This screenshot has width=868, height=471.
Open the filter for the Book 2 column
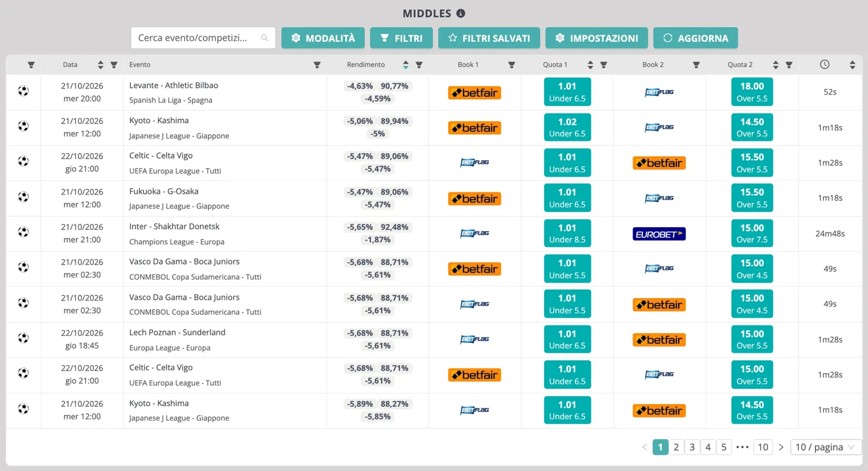tap(696, 65)
